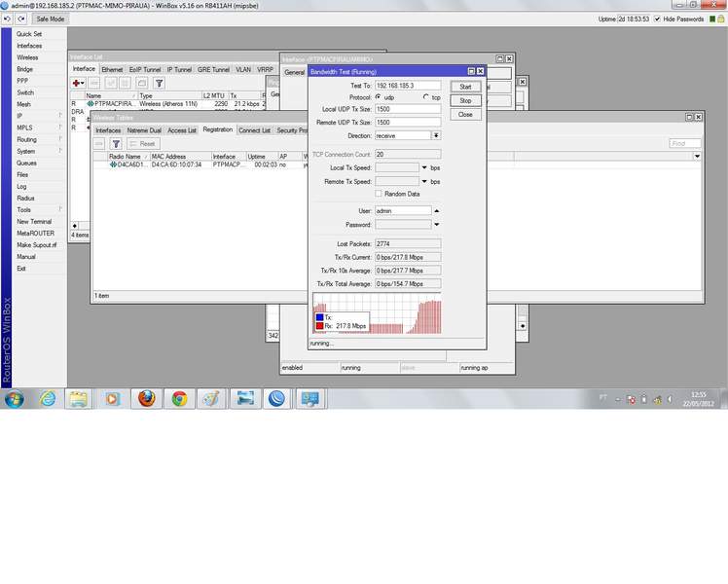This screenshot has height=584, width=728.
Task: Expand the Tools submenu in sidebar
Action: (60, 209)
